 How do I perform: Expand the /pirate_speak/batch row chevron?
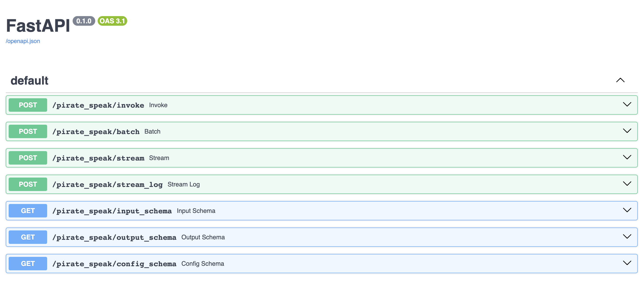tap(627, 131)
